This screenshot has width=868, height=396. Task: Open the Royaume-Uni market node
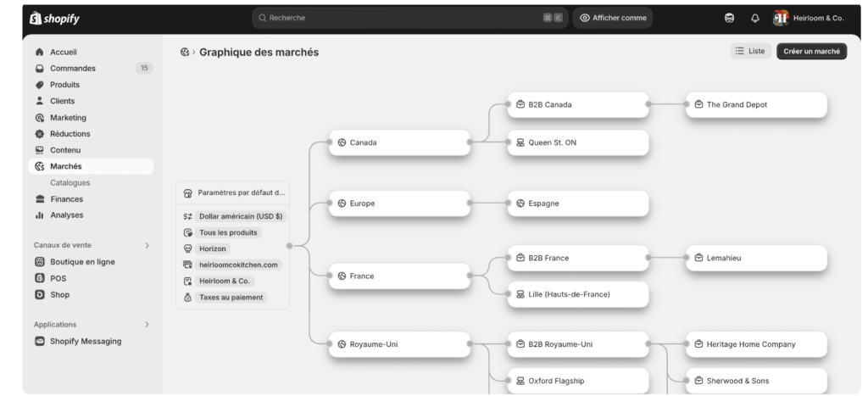click(x=400, y=344)
